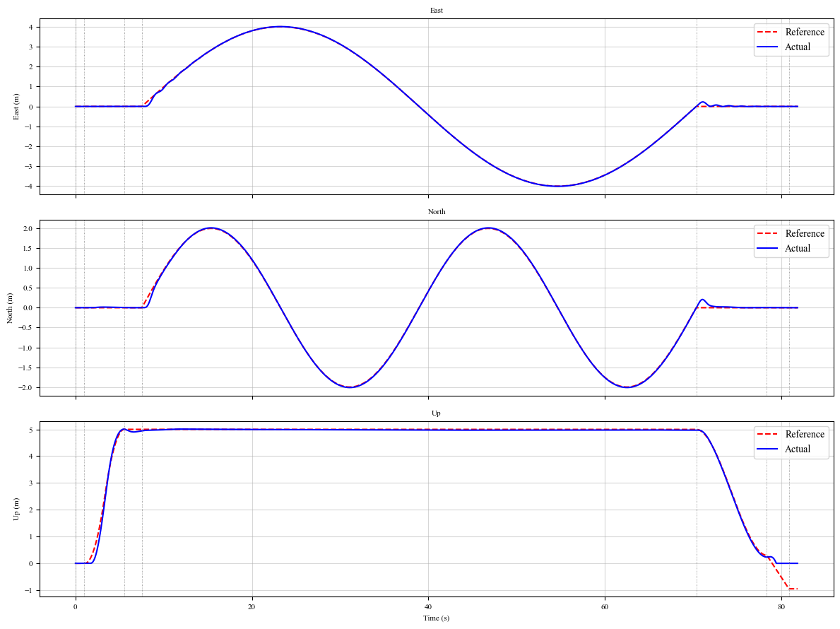This screenshot has height=629, width=840.
Task: Select the "Up (m)" y-axis label
Action: click(16, 509)
